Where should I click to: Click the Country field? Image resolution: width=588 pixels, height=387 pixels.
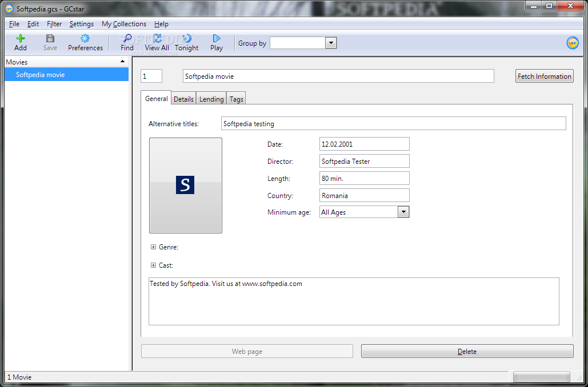365,195
